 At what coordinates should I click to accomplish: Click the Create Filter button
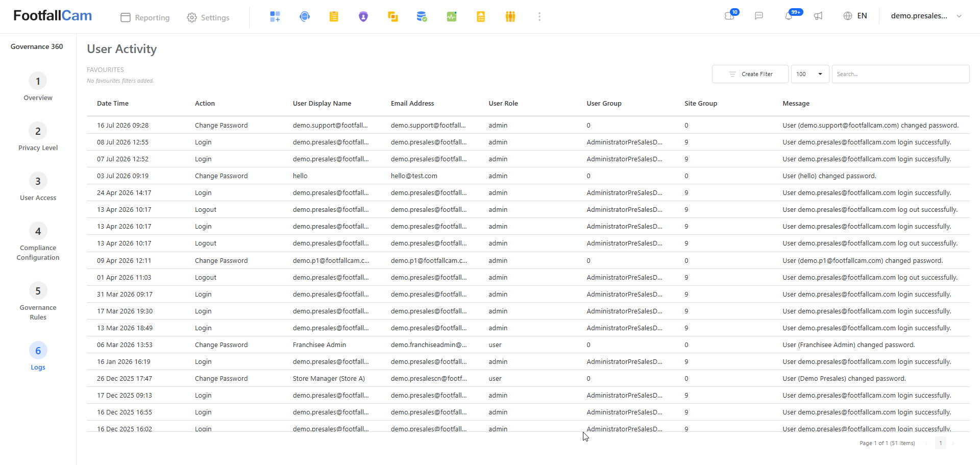tap(750, 74)
